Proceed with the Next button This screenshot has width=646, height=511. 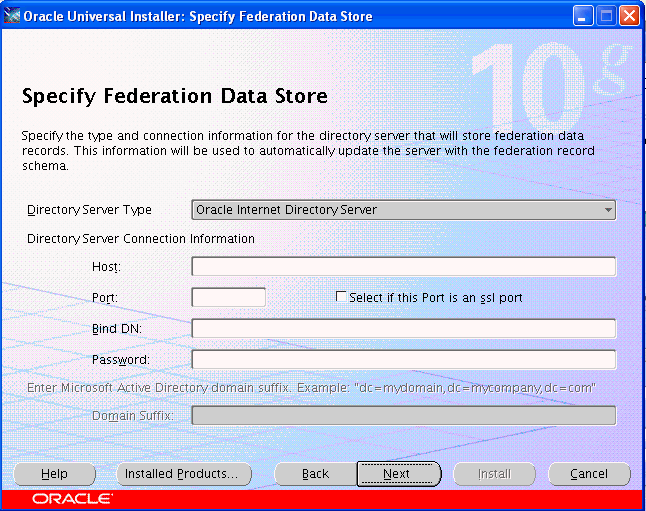coord(399,474)
